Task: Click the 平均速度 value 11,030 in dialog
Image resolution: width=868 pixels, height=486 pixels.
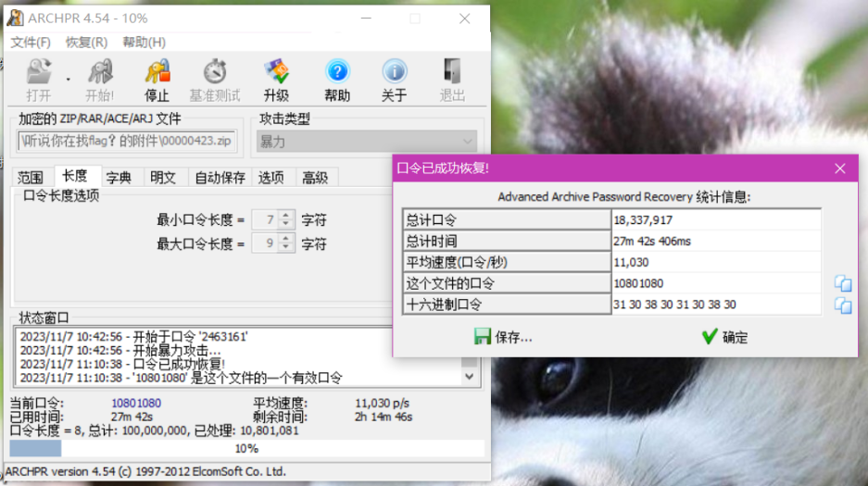Action: click(x=716, y=262)
